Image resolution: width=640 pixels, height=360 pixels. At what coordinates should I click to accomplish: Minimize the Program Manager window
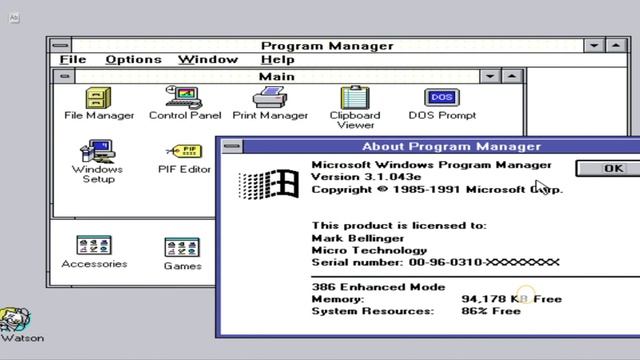(594, 45)
